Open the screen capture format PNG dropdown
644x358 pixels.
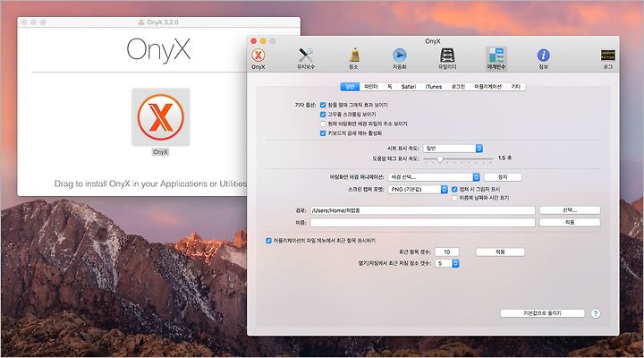(x=418, y=189)
